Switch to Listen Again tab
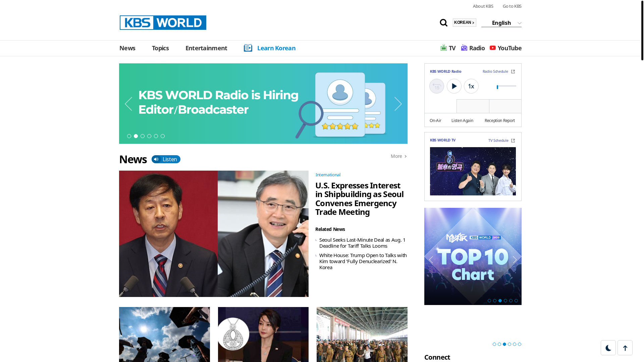 click(462, 120)
